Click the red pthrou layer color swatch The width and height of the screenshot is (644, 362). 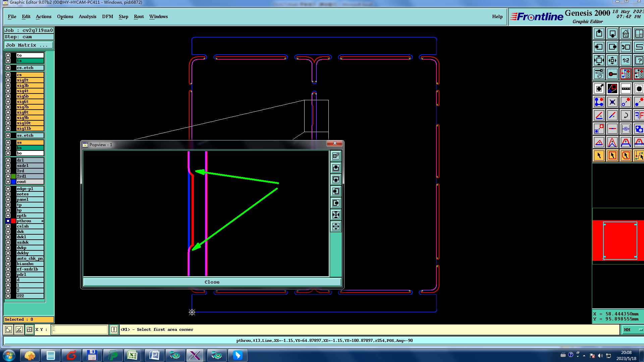click(x=13, y=221)
